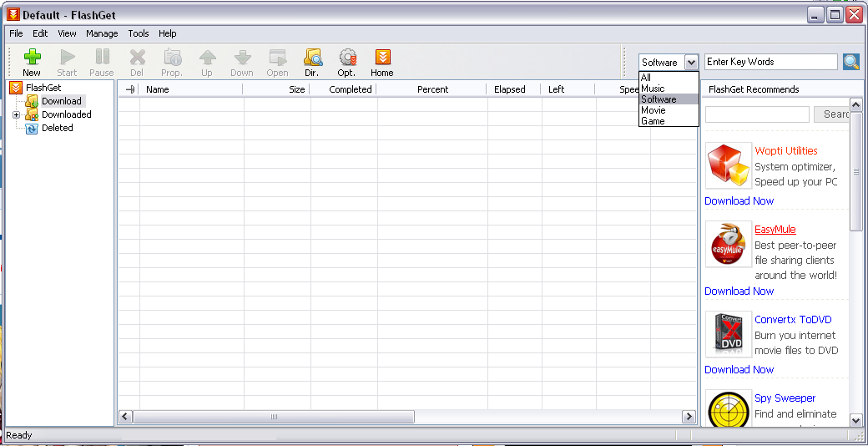The height and width of the screenshot is (446, 868).
Task: Click the ConvertX DVD box thumbnail
Action: (x=729, y=334)
